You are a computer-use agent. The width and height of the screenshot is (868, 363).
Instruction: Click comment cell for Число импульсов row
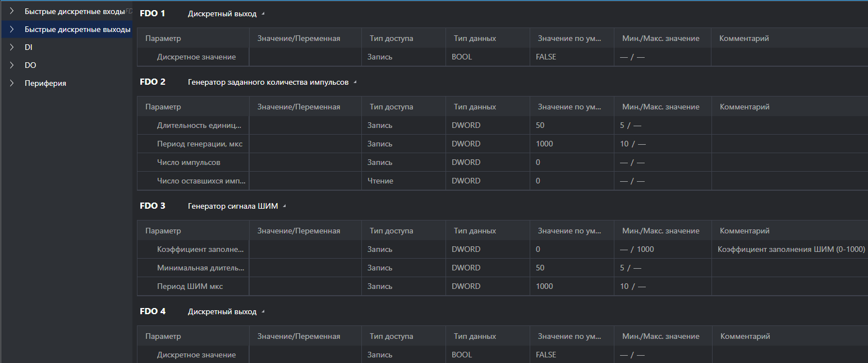[789, 162]
